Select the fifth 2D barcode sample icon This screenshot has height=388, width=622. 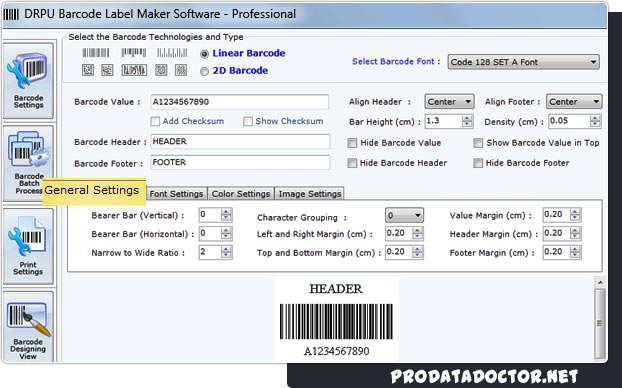(x=181, y=70)
